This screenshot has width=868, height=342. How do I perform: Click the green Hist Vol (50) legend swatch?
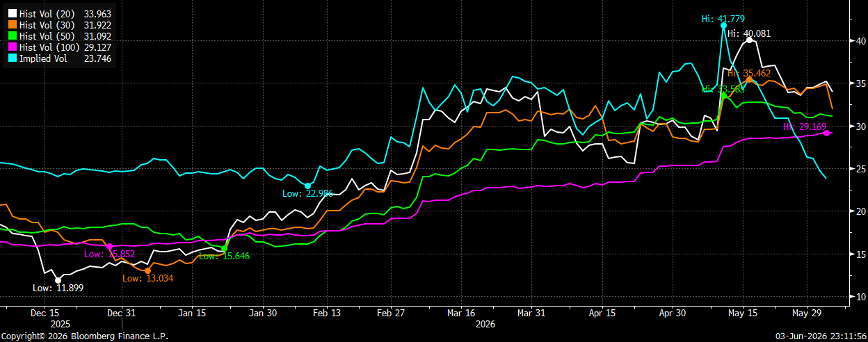coord(11,36)
